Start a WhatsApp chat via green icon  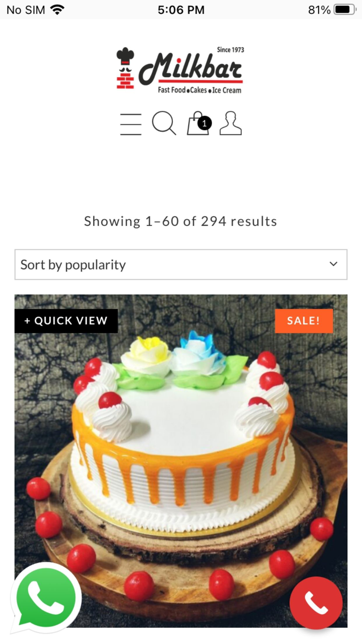tap(45, 598)
